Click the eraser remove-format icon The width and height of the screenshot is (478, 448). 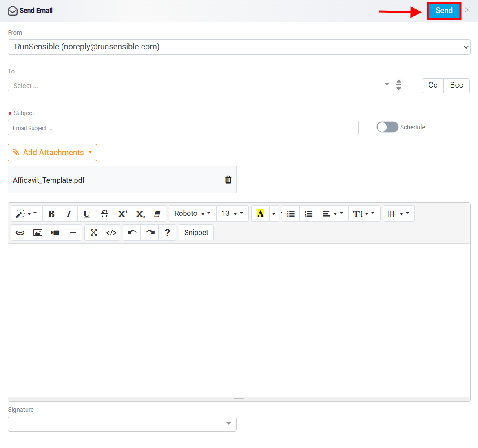[157, 213]
